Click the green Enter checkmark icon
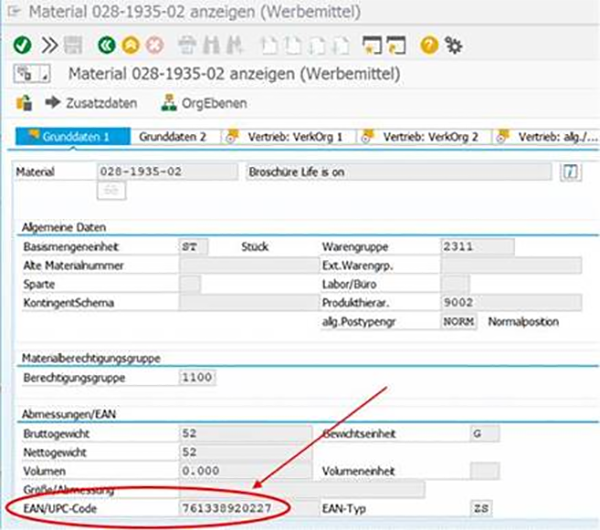 (x=22, y=45)
